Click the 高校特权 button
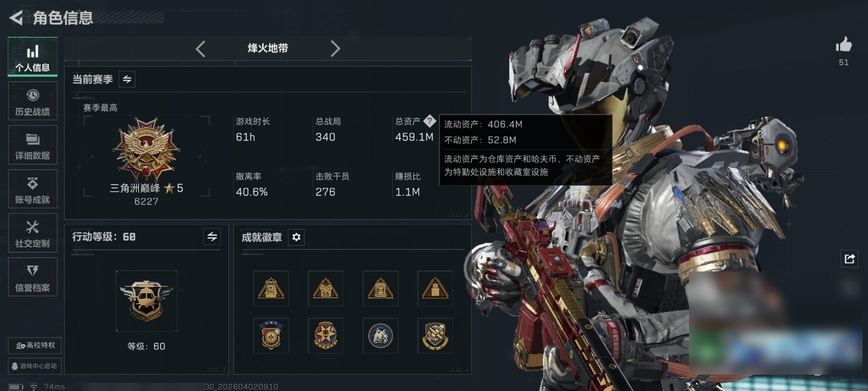The height and width of the screenshot is (391, 868). click(x=35, y=345)
